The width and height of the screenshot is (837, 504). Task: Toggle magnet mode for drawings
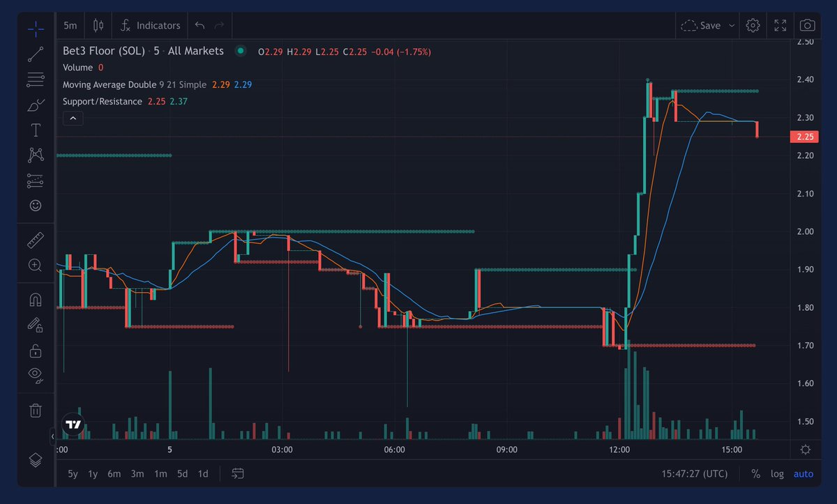coord(36,300)
